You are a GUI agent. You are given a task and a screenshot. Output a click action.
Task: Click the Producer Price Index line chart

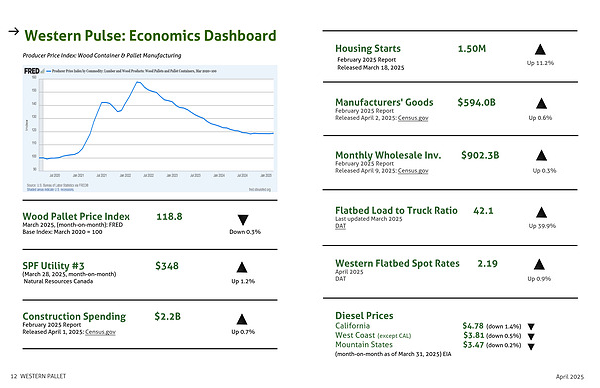click(x=150, y=129)
